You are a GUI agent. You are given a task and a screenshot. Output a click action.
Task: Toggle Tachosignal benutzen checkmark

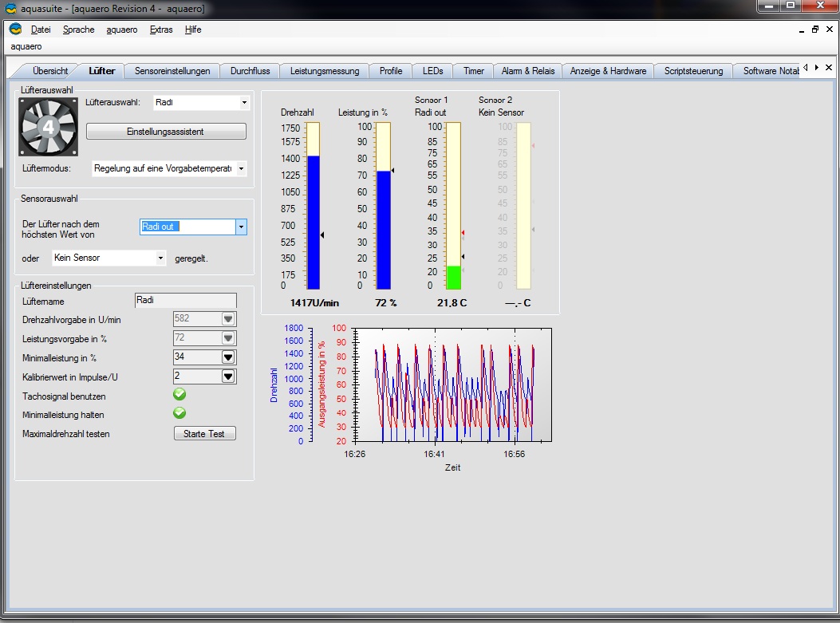click(180, 395)
